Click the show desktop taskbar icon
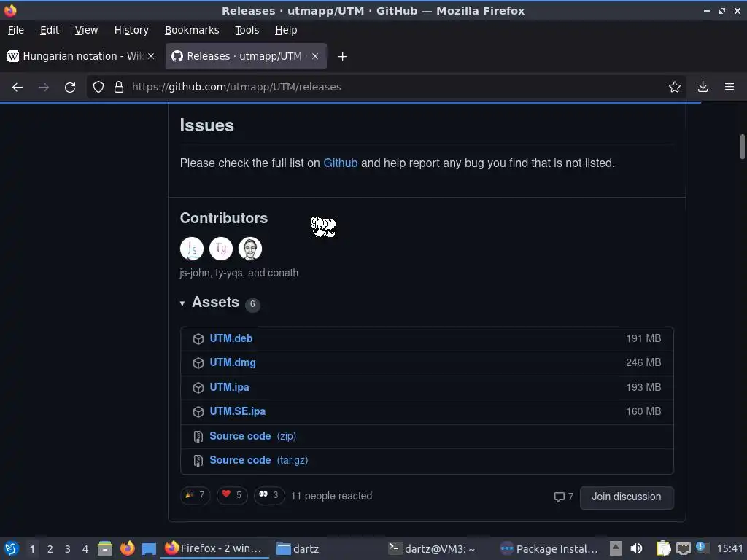This screenshot has width=747, height=560. 149,549
